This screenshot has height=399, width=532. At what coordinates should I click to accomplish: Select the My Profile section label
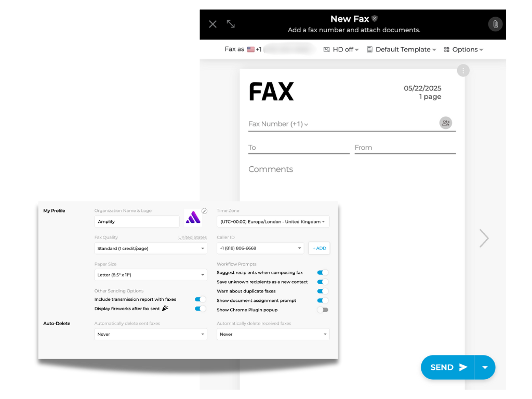54,210
